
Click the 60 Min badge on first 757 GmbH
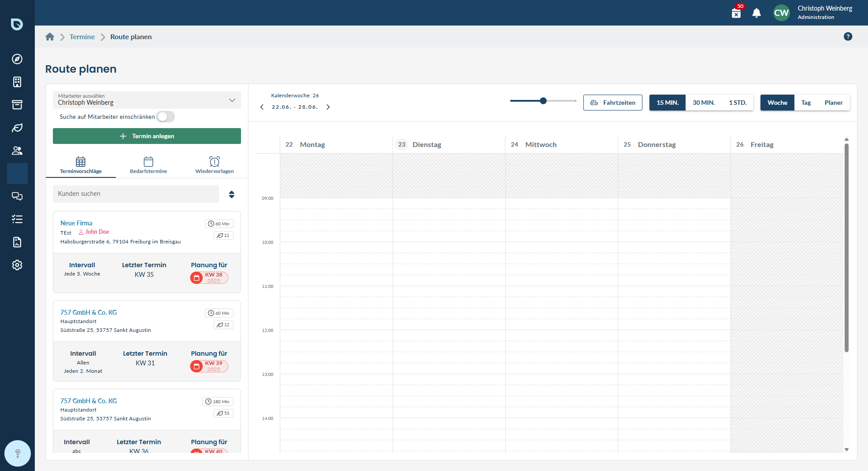tap(219, 313)
